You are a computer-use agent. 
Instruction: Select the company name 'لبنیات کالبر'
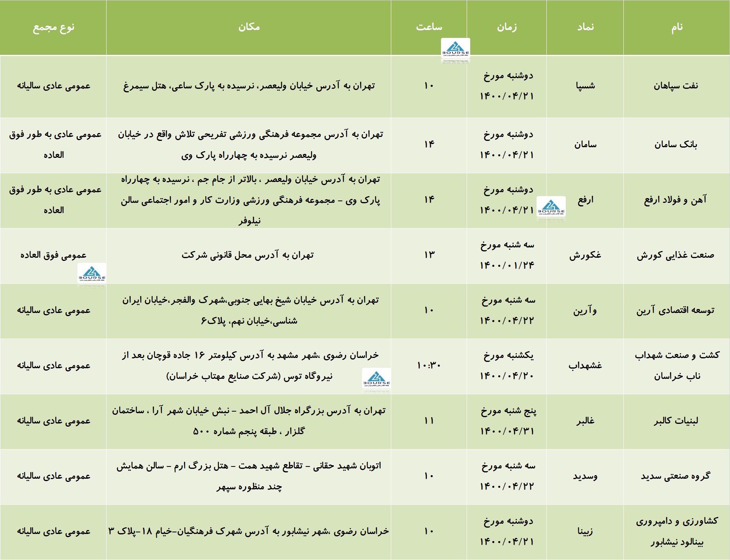[x=676, y=421]
